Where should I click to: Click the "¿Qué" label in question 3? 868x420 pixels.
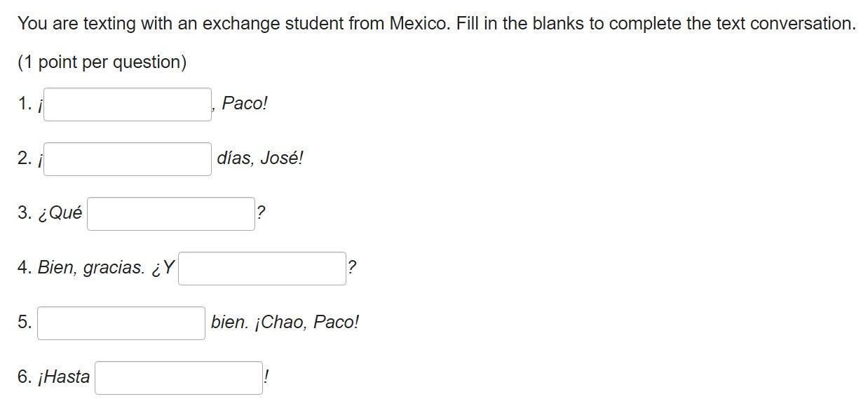coord(60,212)
